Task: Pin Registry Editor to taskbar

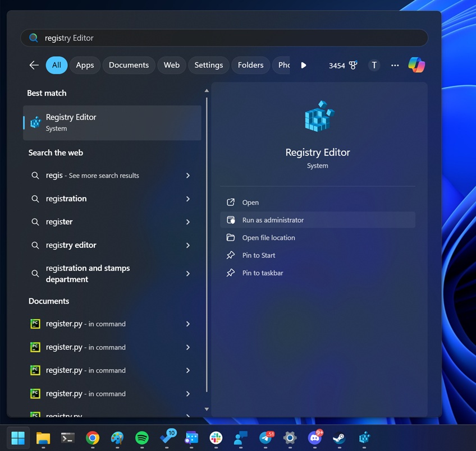Action: pyautogui.click(x=263, y=273)
